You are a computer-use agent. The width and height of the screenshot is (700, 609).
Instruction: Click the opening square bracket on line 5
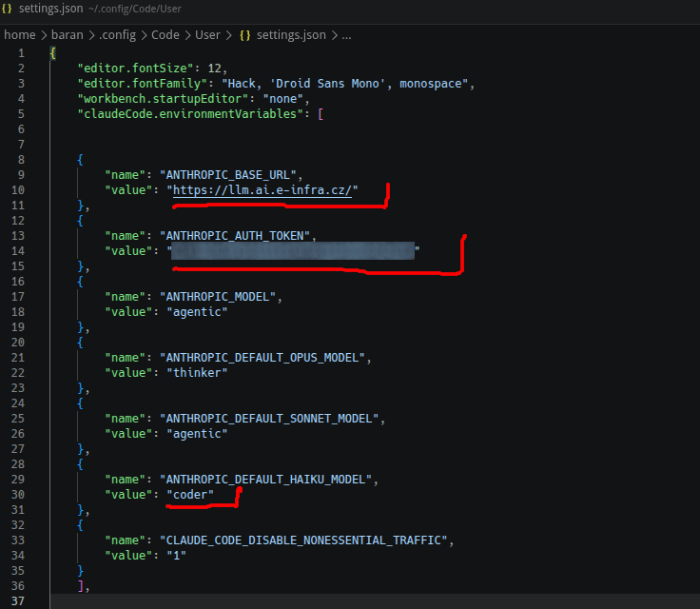[x=321, y=114]
